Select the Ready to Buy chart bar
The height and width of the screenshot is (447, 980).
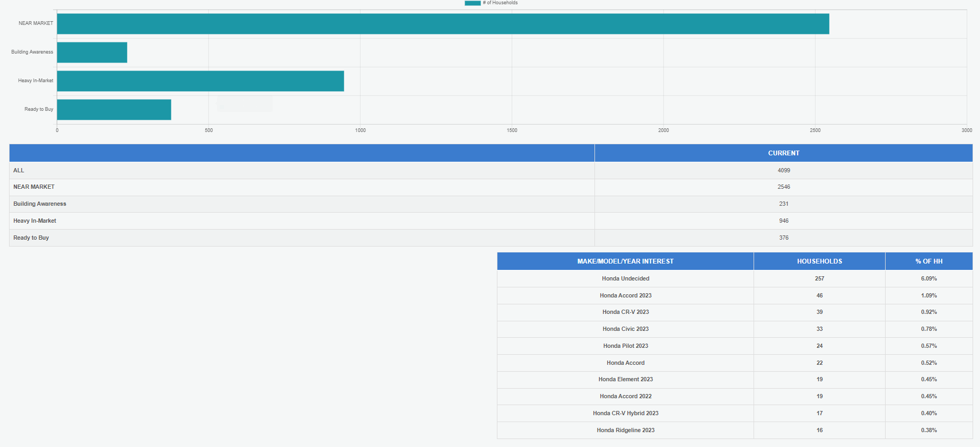tap(114, 110)
